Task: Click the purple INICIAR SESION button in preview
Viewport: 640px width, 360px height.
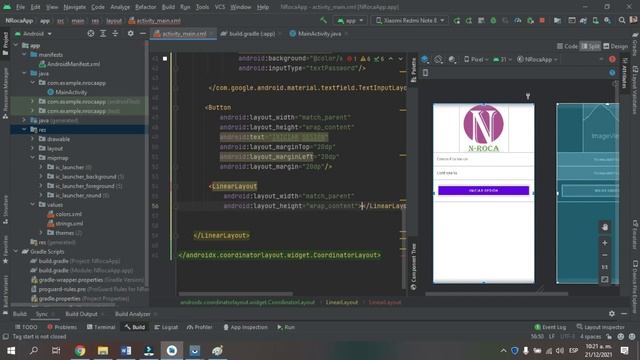Action: click(x=483, y=191)
